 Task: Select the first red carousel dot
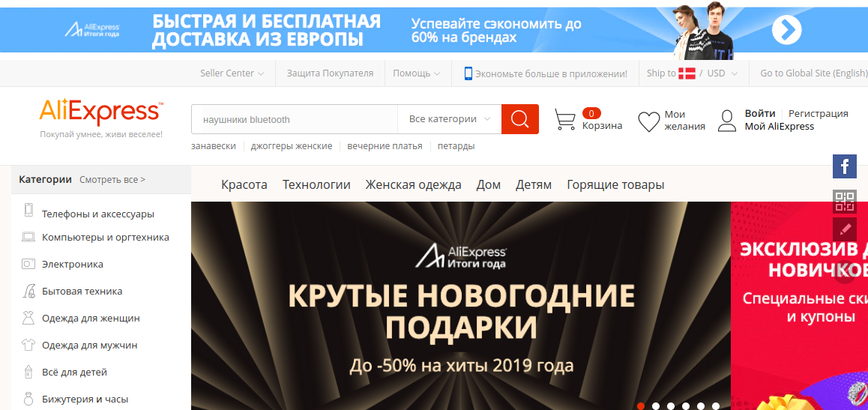click(x=641, y=406)
